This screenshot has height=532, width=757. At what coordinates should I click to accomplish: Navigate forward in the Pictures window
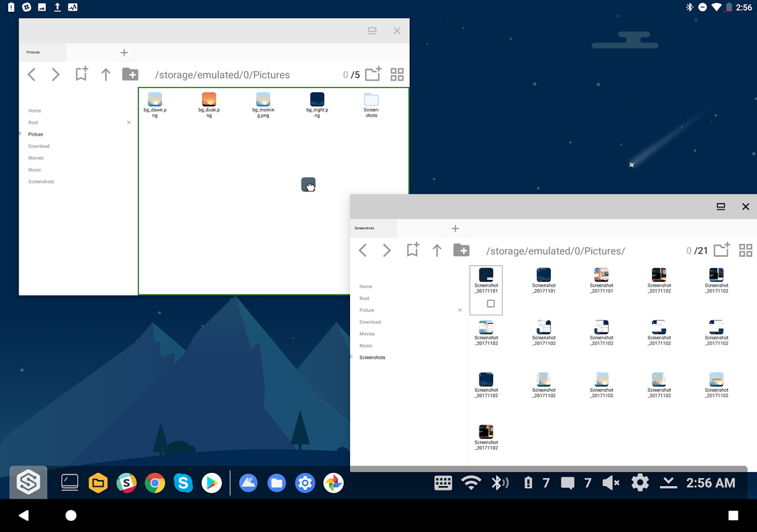[x=55, y=74]
